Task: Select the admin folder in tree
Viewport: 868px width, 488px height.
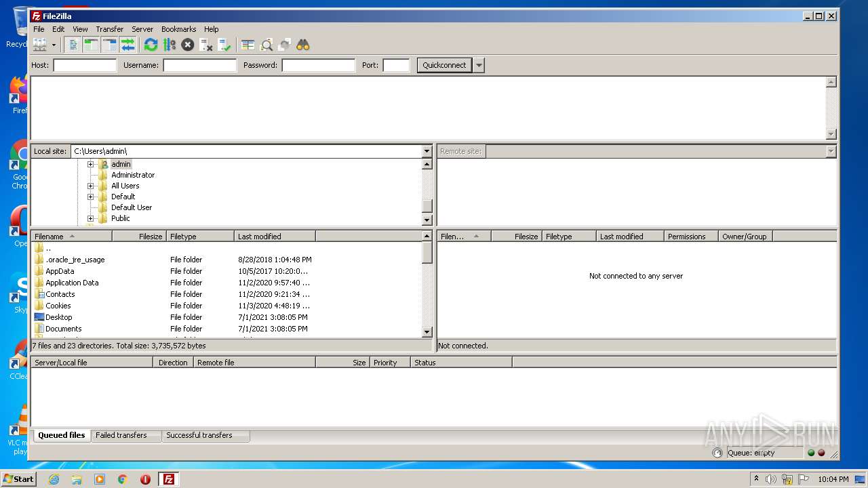Action: (121, 164)
